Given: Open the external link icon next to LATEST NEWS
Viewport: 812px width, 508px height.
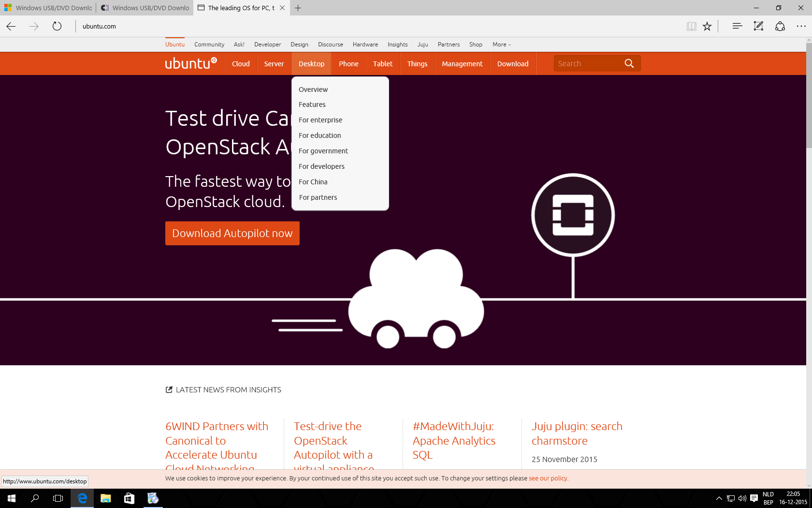Looking at the screenshot, I should coord(168,389).
